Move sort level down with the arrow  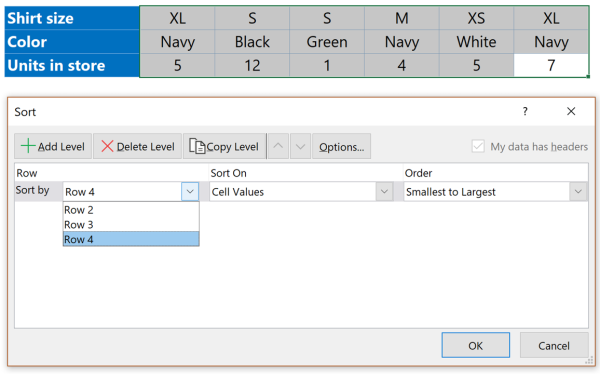click(300, 146)
